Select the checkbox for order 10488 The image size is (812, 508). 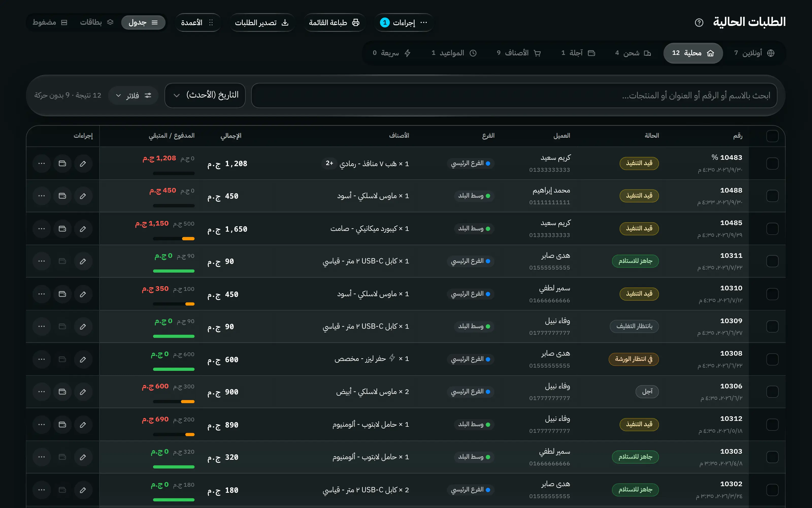click(772, 196)
